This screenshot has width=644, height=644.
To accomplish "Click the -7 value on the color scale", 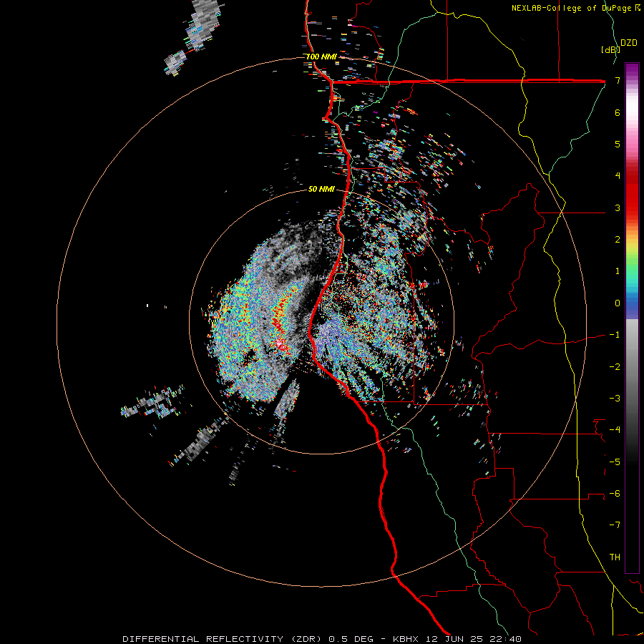I will click(x=615, y=525).
